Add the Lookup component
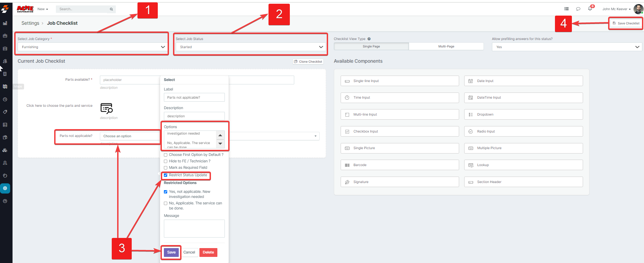 pyautogui.click(x=523, y=165)
